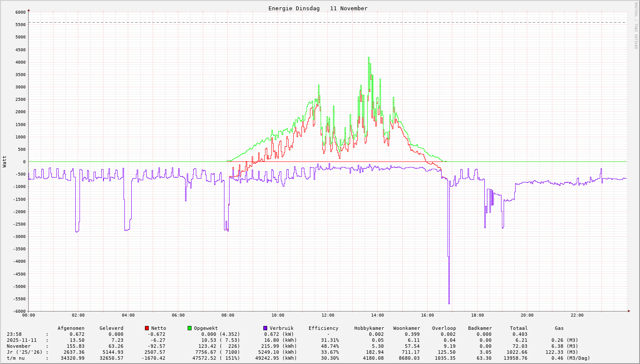Viewport: 640px width, 364px height.
Task: Click the Woonkamer column header
Action: [x=407, y=329]
